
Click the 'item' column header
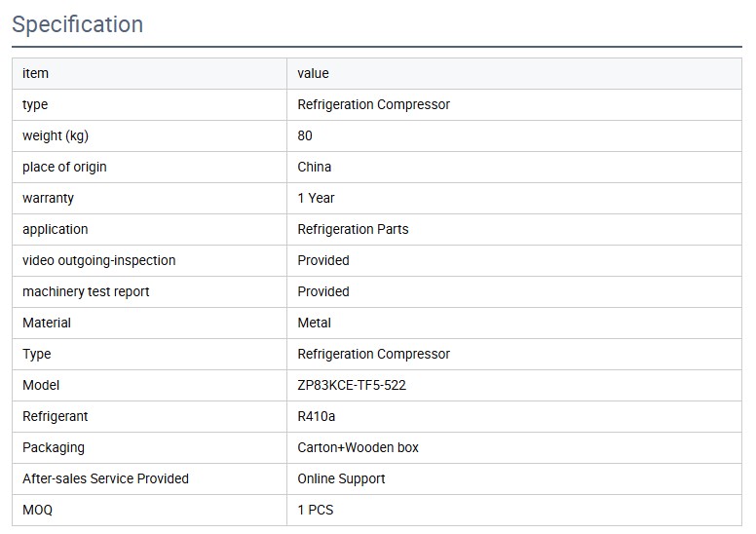pyautogui.click(x=35, y=73)
